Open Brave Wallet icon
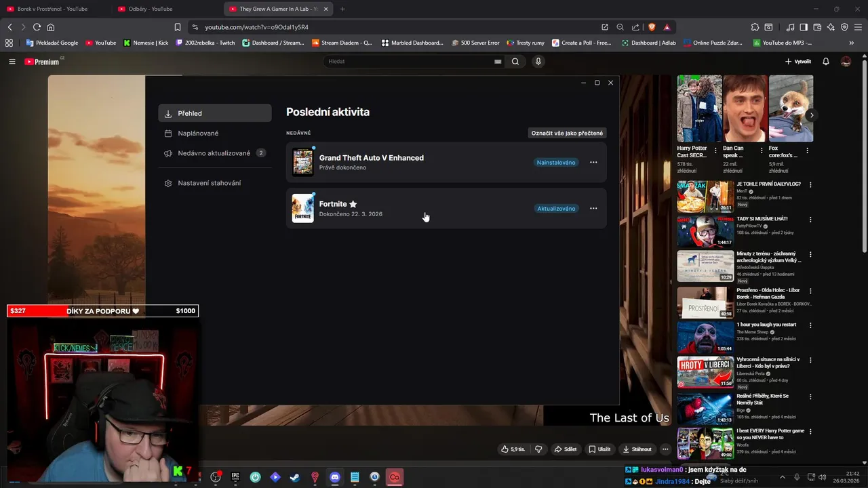Image resolution: width=868 pixels, height=488 pixels. (817, 27)
